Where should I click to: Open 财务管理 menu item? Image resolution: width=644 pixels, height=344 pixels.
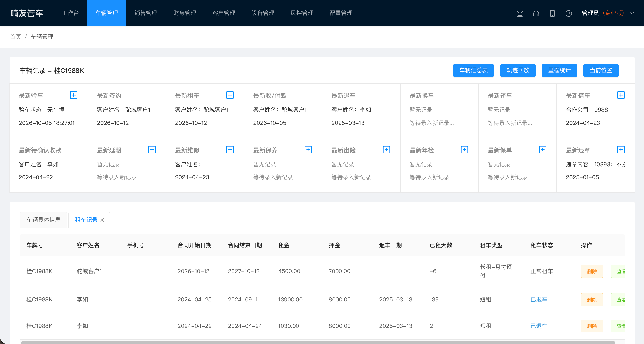185,13
